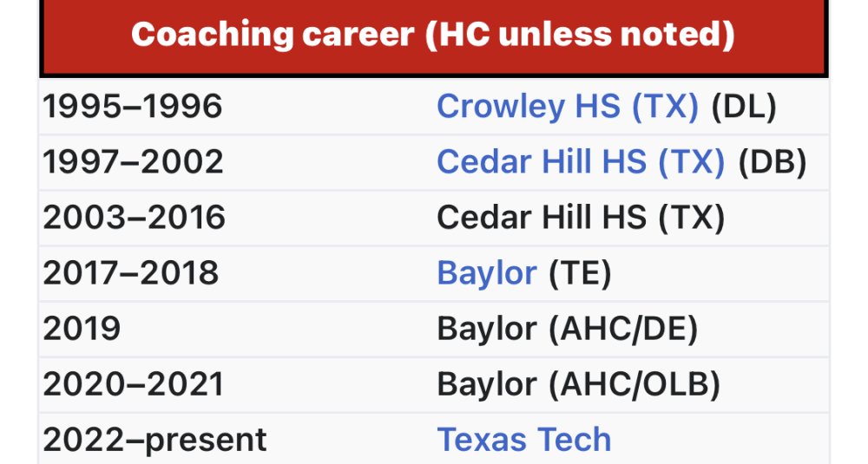This screenshot has width=868, height=464.
Task: Select the 1995–1996 year cell
Action: 132,106
